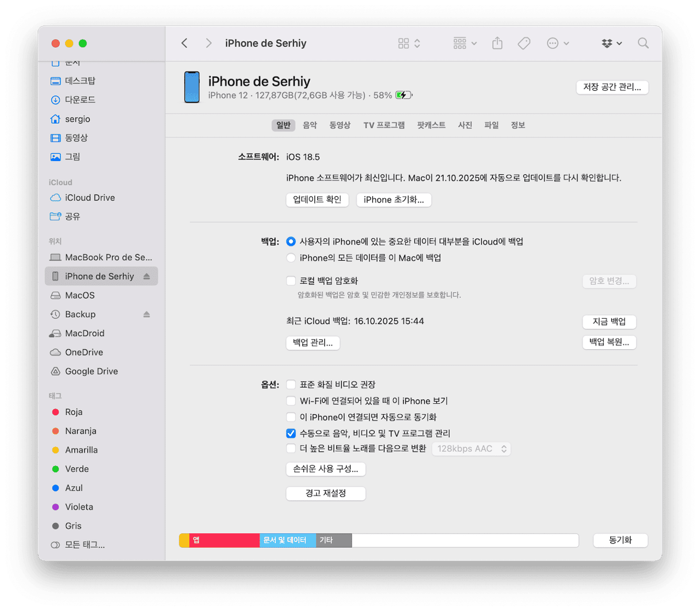Go back with the left chevron
This screenshot has width=700, height=611.
(x=184, y=43)
